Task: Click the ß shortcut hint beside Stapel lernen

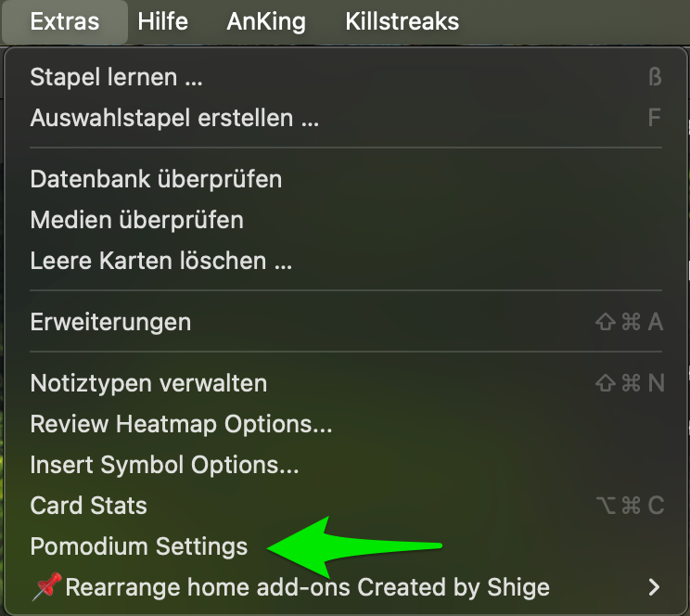Action: pyautogui.click(x=655, y=77)
